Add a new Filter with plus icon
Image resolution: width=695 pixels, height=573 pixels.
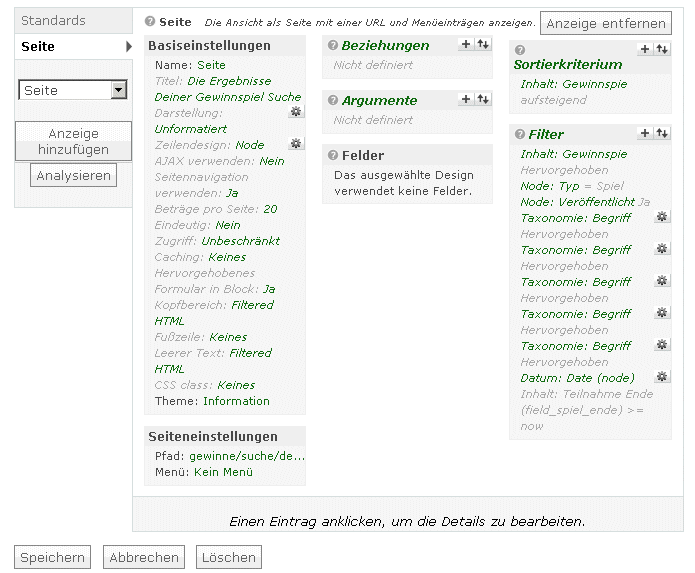[x=644, y=133]
